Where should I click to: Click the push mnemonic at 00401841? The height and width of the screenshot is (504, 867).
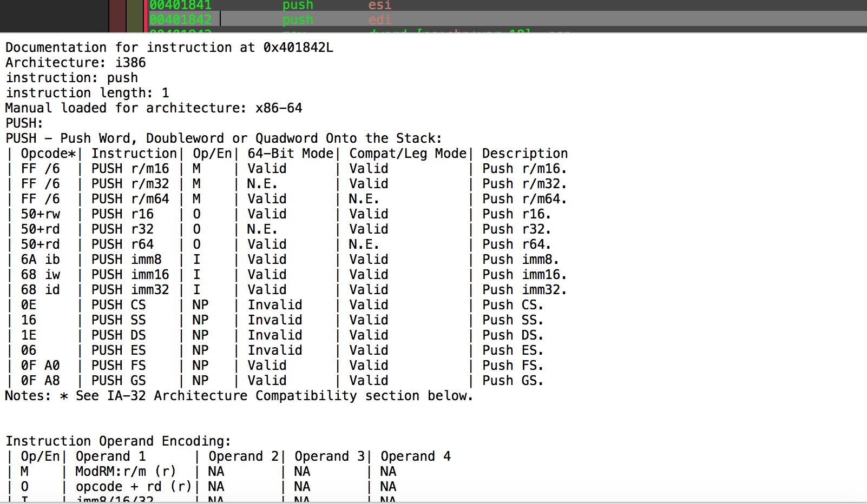(298, 5)
